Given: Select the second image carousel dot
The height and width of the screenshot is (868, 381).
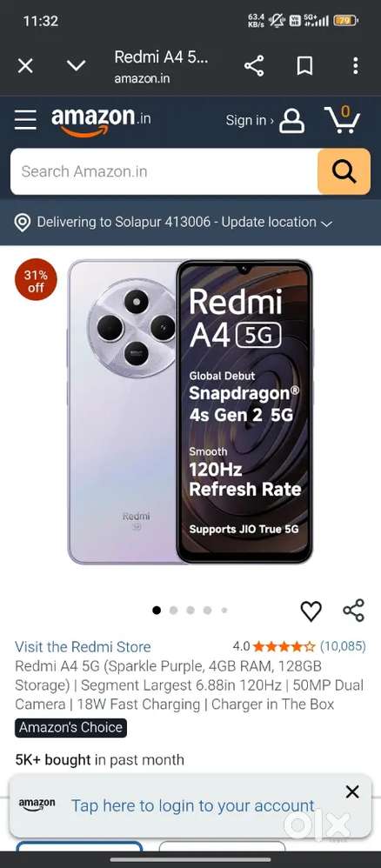Looking at the screenshot, I should tap(173, 610).
